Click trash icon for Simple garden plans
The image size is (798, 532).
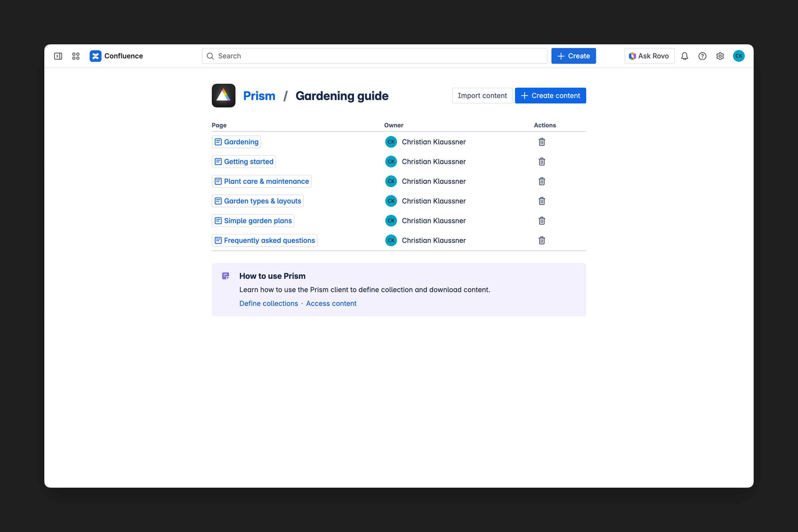541,220
